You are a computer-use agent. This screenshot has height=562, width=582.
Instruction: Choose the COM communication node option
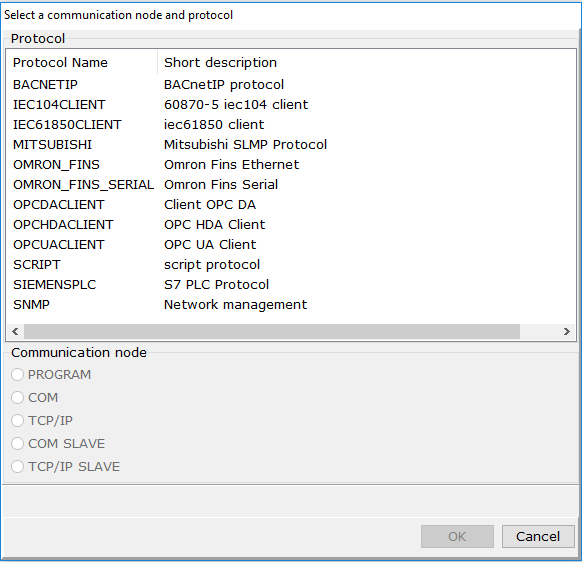click(17, 398)
